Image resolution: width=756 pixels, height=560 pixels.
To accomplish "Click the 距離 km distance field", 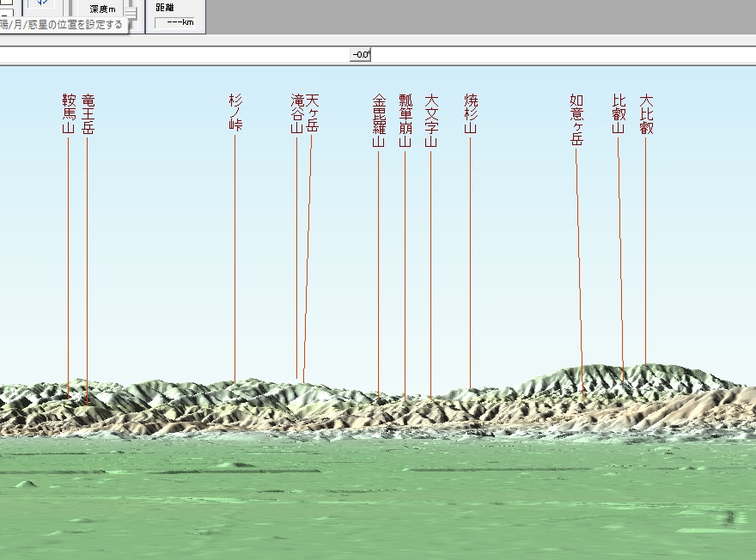I will 174,21.
